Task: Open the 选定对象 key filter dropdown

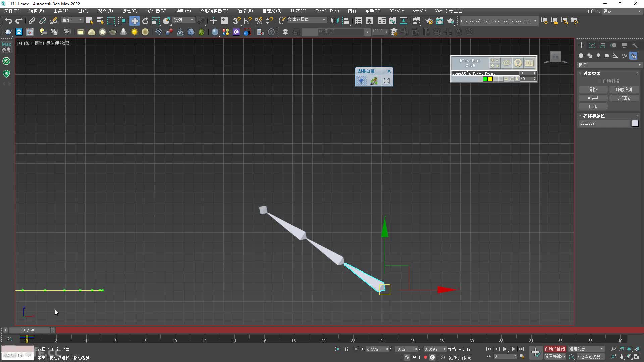Action: [x=586, y=349]
